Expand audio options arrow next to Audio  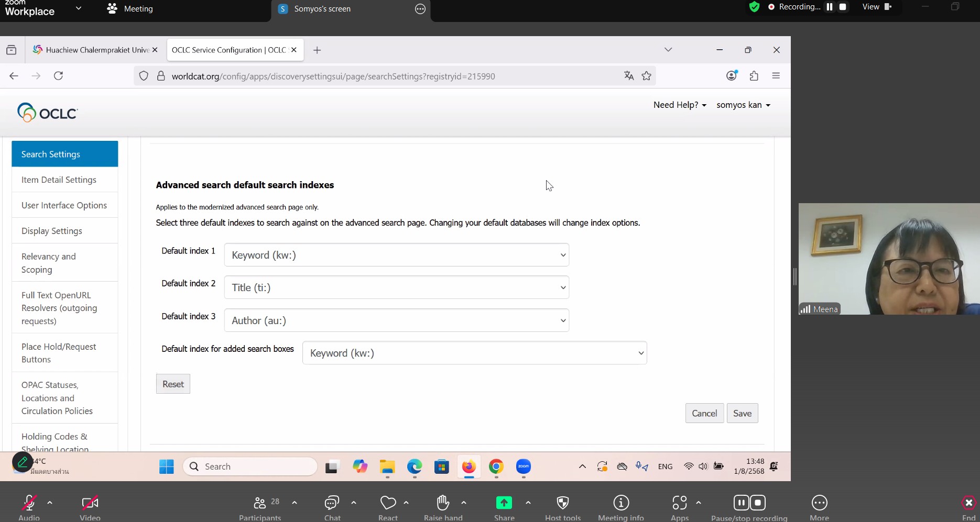(x=50, y=503)
